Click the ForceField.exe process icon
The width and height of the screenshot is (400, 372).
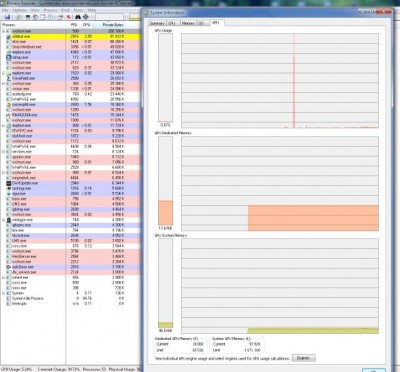pyautogui.click(x=9, y=78)
